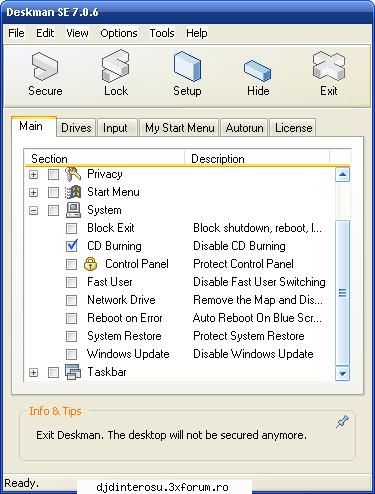This screenshot has height=494, width=375.
Task: Select the Fast User row label
Action: [x=110, y=282]
